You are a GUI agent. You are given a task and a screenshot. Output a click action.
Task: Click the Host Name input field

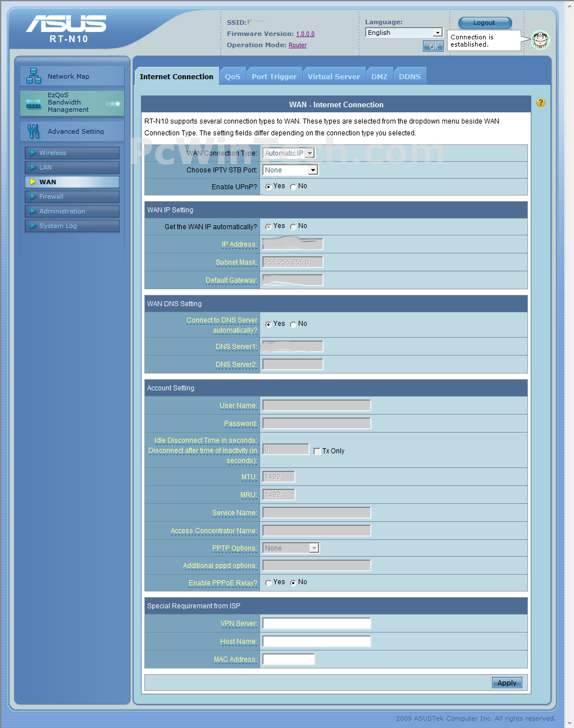pos(317,641)
